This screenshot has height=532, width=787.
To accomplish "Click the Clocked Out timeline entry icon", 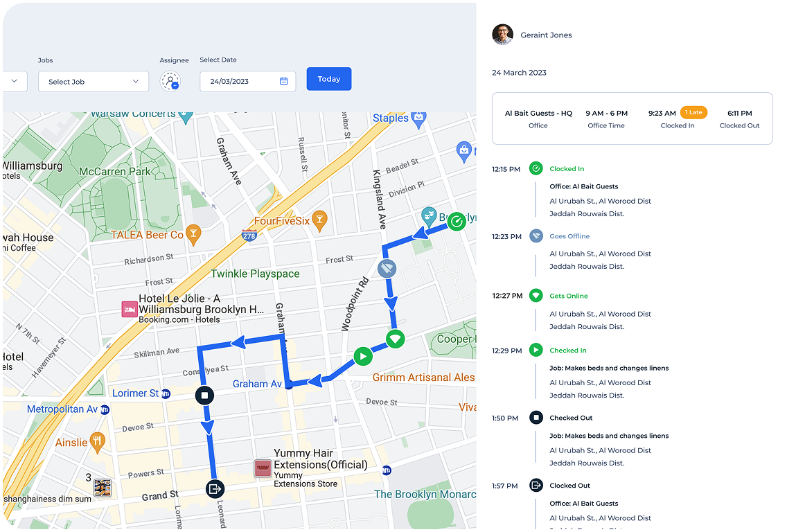I will coord(536,486).
